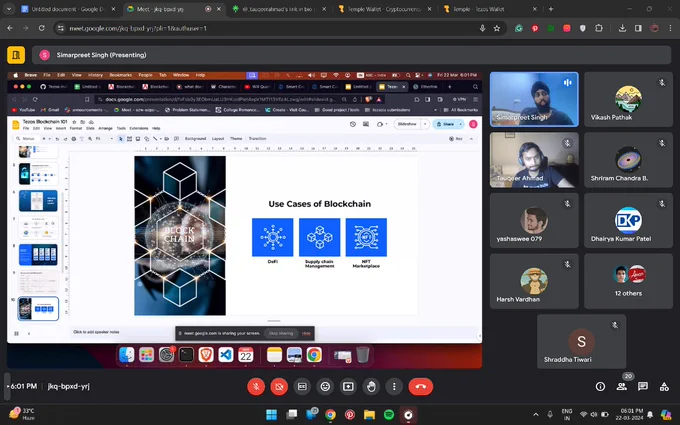The image size is (680, 425).
Task: Open Theme option in Slides toolbar
Action: coord(236,139)
